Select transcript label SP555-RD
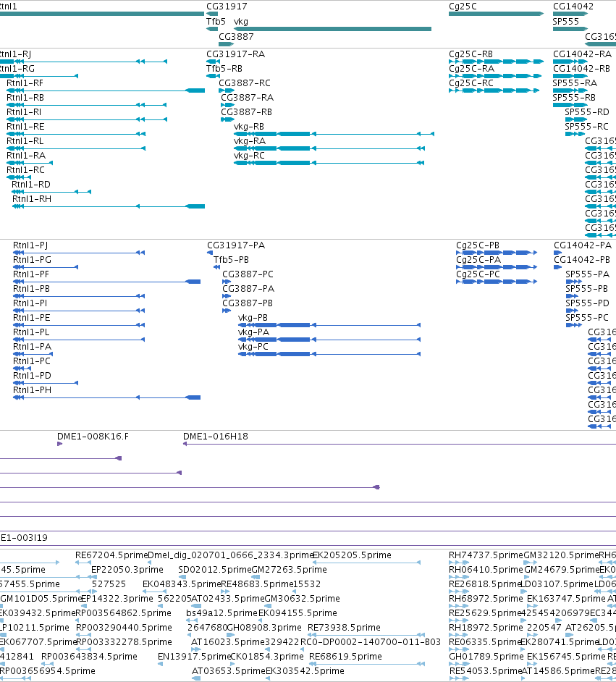Screen dimensions: 616x682 coord(587,111)
